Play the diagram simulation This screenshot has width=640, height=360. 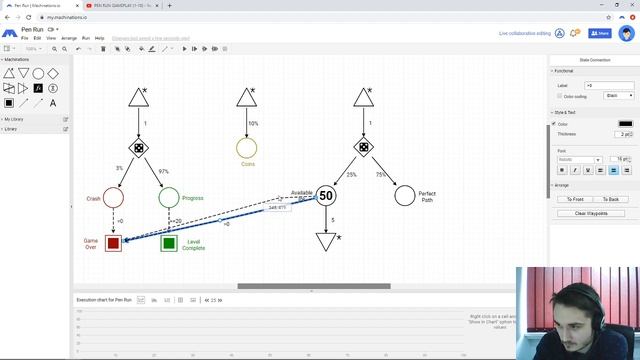(x=184, y=49)
